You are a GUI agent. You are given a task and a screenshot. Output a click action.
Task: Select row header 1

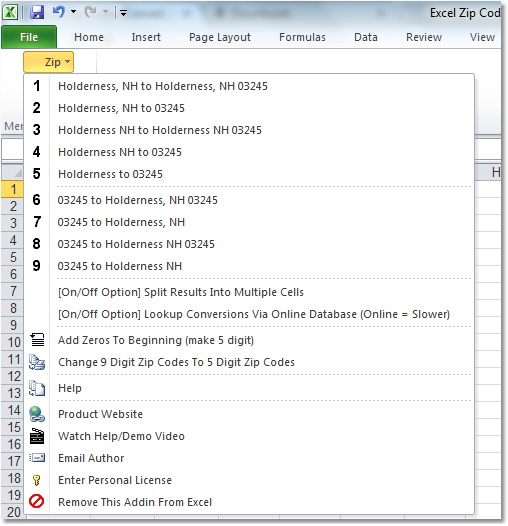[12, 189]
